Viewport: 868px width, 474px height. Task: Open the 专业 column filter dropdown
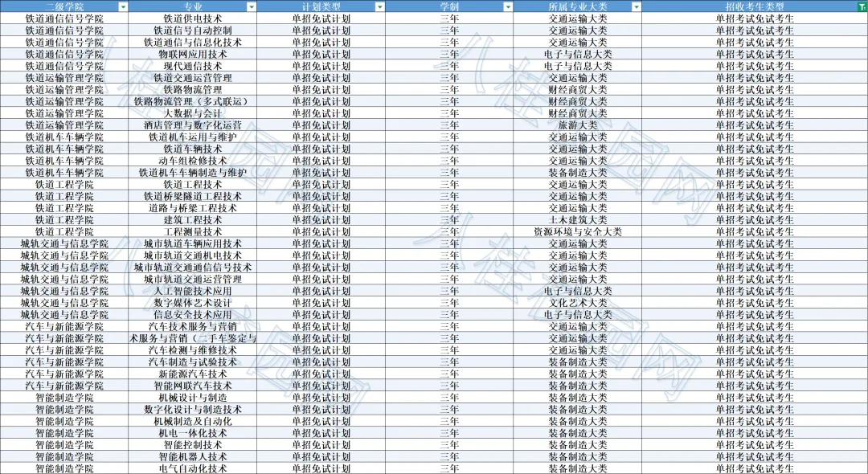(252, 6)
